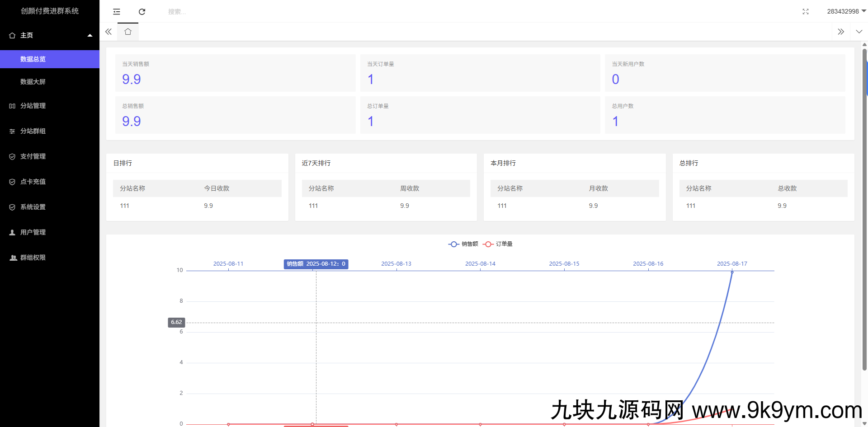Click the 系统设置 icon in sidebar
Viewport: 868px width, 427px height.
click(12, 207)
